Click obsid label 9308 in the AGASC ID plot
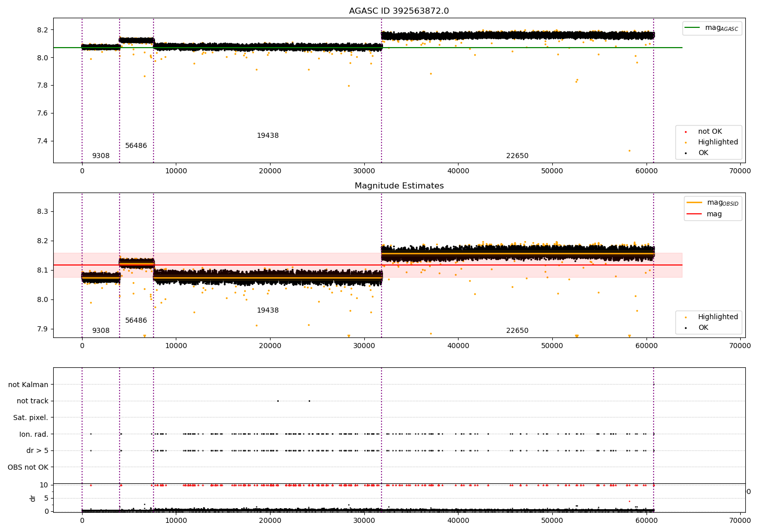 coord(101,156)
